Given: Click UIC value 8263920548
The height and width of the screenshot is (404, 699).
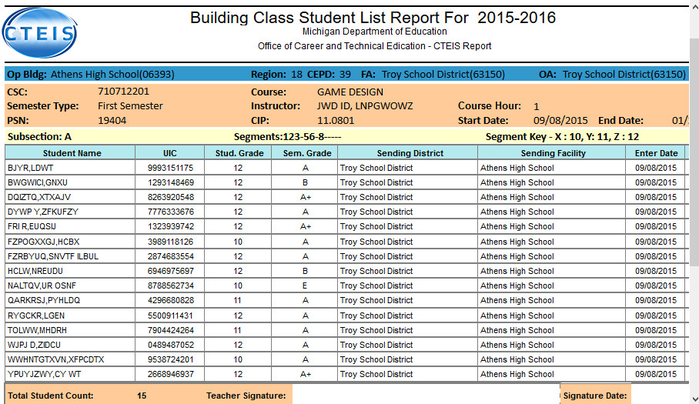Looking at the screenshot, I should pos(171,197).
